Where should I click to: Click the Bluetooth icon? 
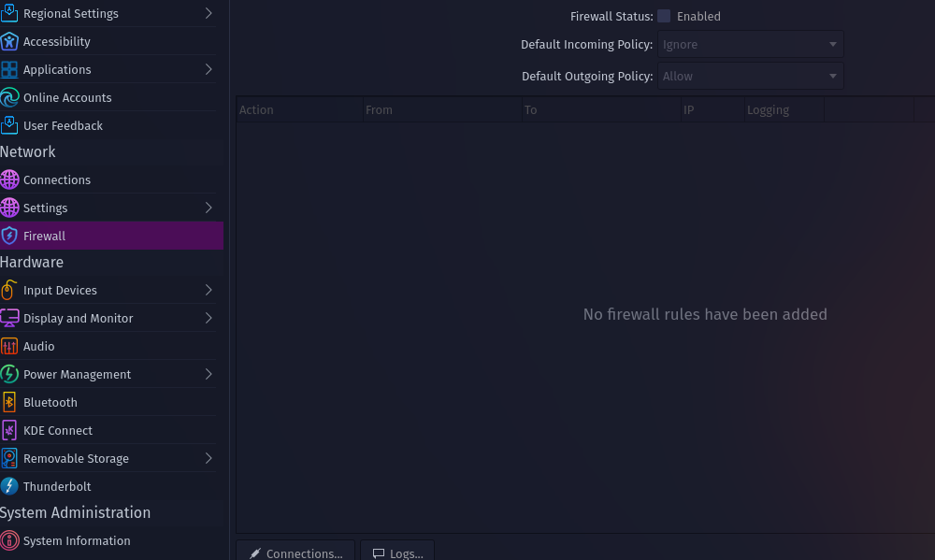point(9,402)
